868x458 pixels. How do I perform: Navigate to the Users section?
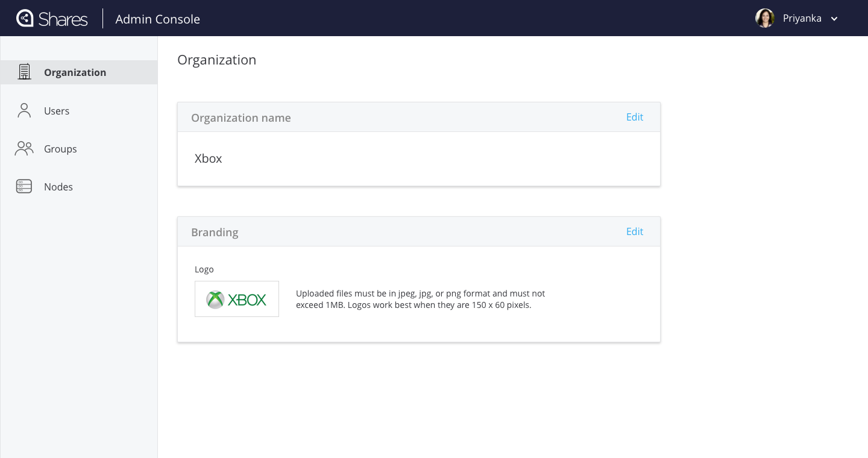pyautogui.click(x=57, y=111)
